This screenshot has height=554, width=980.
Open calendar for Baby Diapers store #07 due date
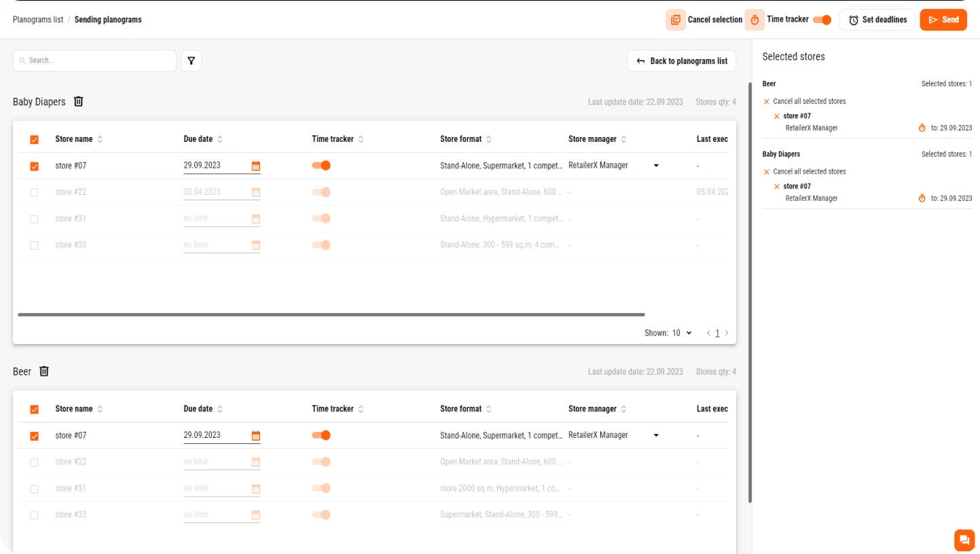tap(256, 166)
